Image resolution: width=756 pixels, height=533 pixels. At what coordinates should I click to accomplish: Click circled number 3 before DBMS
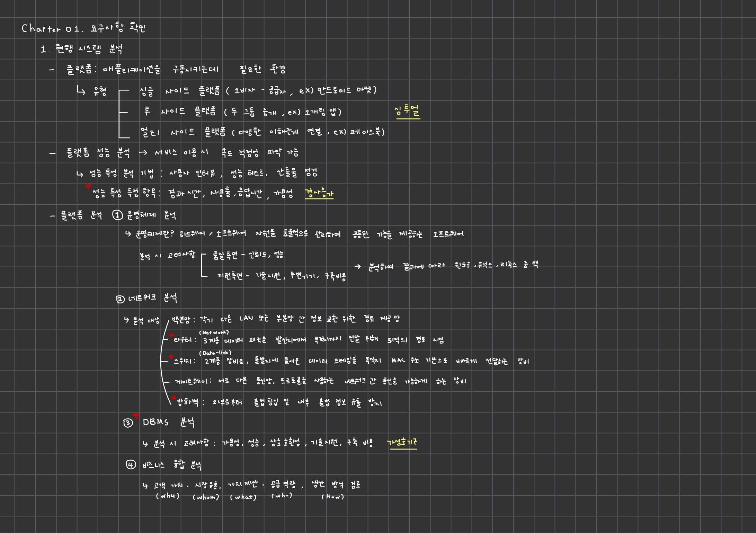pos(128,423)
